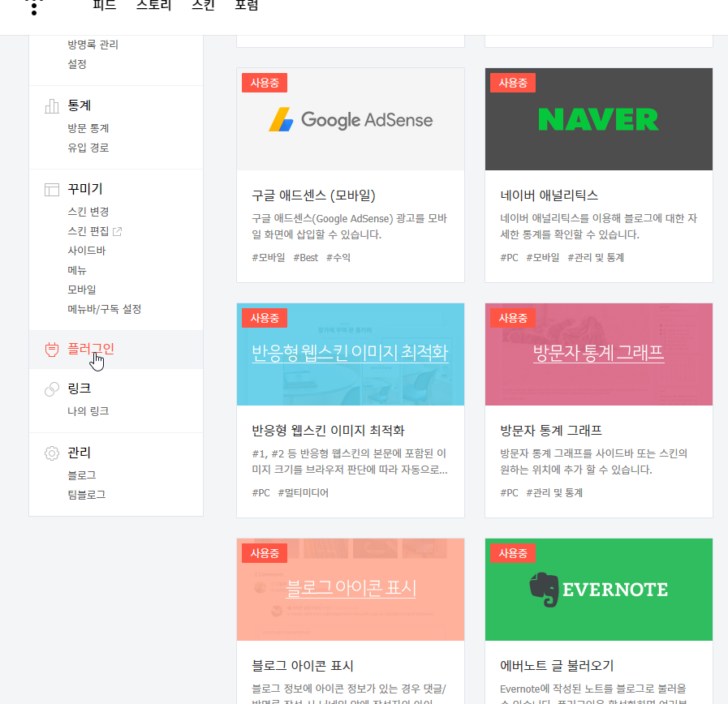Open 나의 링크 in the sidebar
The width and height of the screenshot is (728, 704).
point(88,411)
